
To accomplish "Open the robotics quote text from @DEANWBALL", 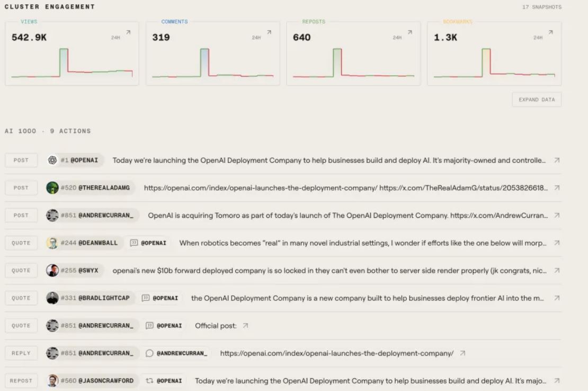I will coord(363,243).
